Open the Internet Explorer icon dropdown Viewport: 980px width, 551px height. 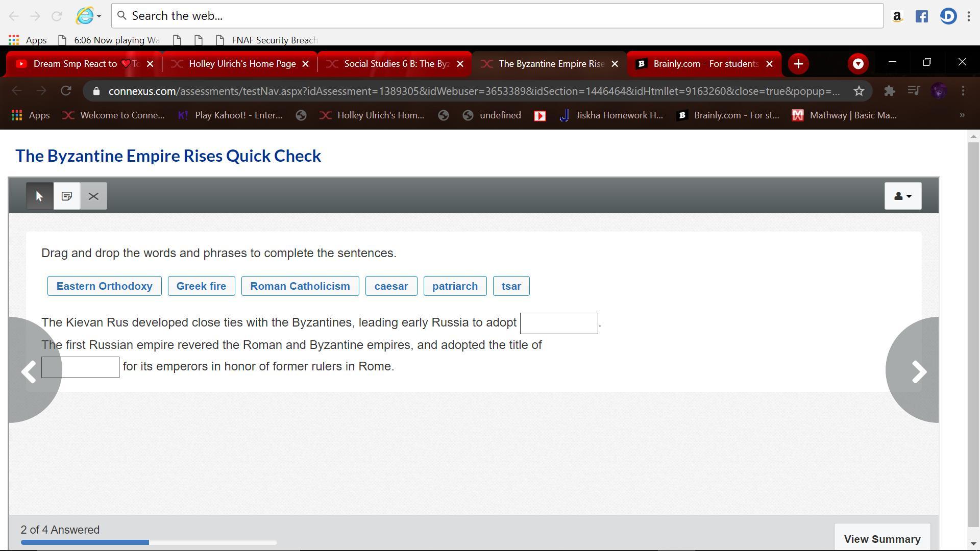pyautogui.click(x=99, y=16)
